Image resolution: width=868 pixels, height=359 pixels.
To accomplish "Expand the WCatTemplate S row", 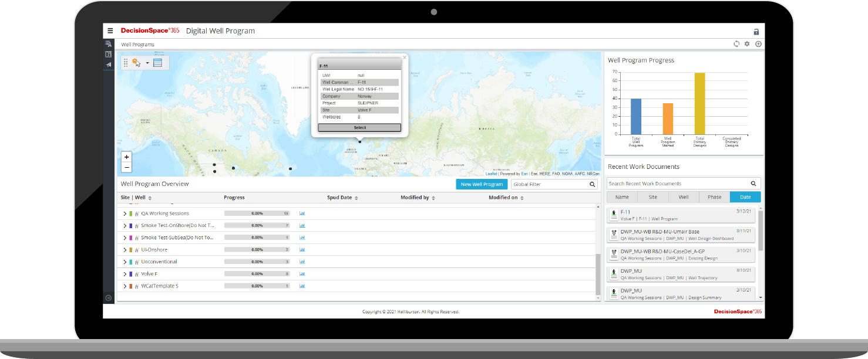I will pos(125,286).
